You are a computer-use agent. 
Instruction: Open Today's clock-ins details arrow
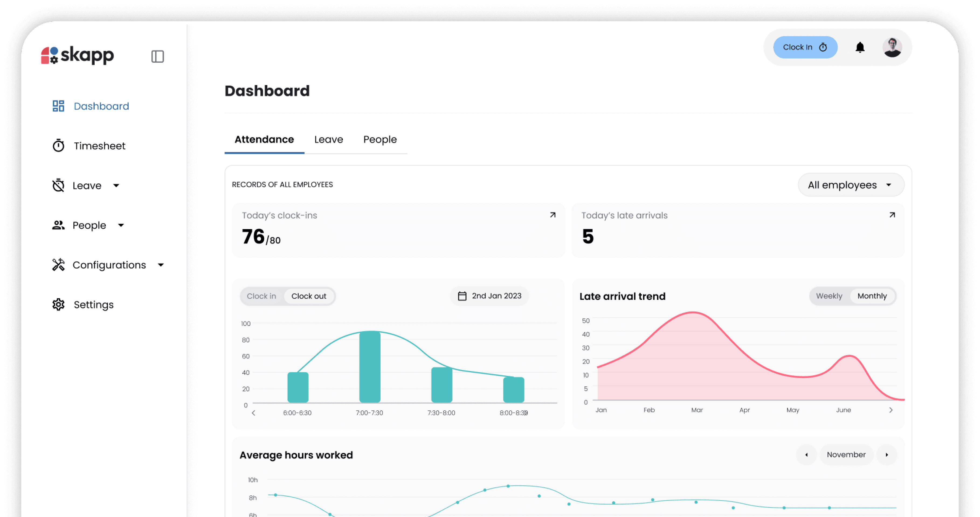(553, 215)
